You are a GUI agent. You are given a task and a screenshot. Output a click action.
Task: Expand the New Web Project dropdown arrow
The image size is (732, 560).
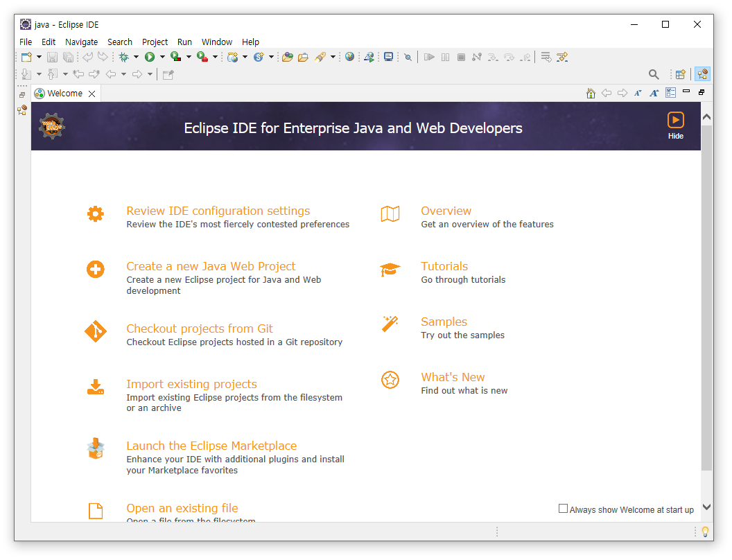point(245,57)
